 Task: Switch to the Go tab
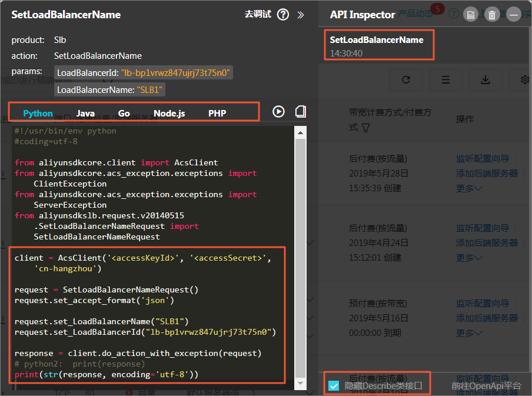point(124,114)
